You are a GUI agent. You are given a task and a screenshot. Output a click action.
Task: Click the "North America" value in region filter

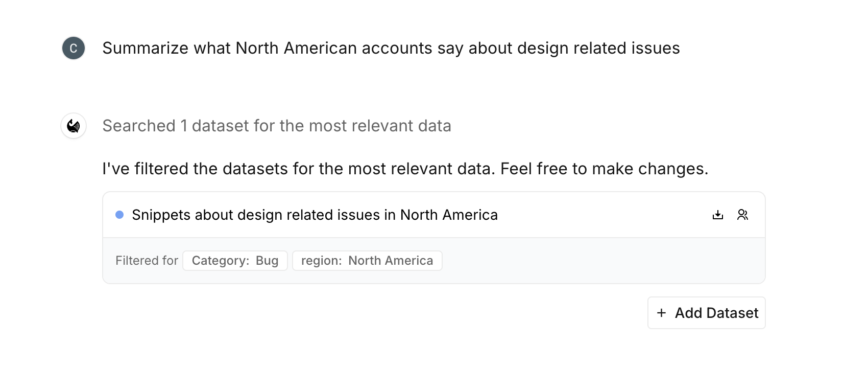[x=391, y=261]
